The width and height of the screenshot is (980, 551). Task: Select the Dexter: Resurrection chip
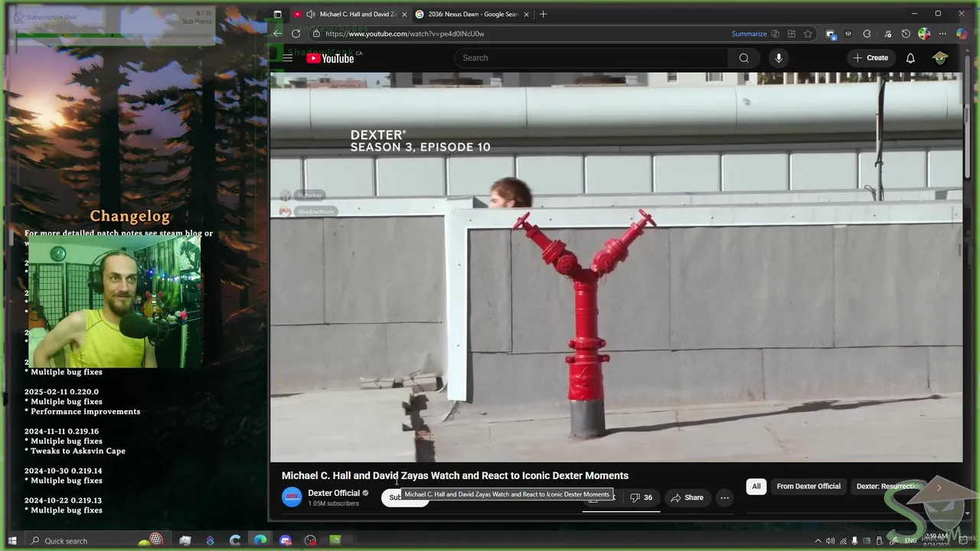coord(888,486)
